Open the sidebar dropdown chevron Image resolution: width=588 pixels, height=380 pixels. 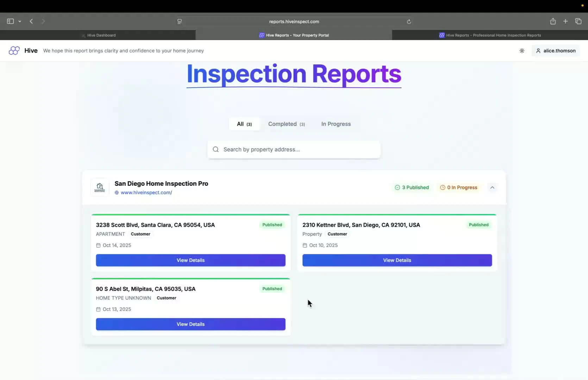pyautogui.click(x=20, y=21)
